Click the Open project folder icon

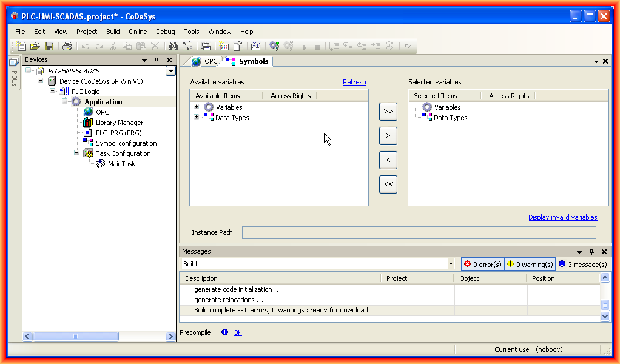(35, 46)
